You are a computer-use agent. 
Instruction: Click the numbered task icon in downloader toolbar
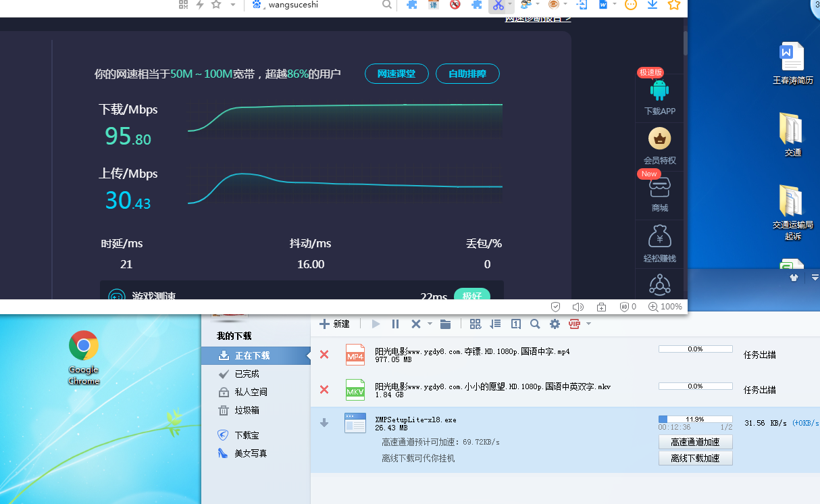(516, 324)
